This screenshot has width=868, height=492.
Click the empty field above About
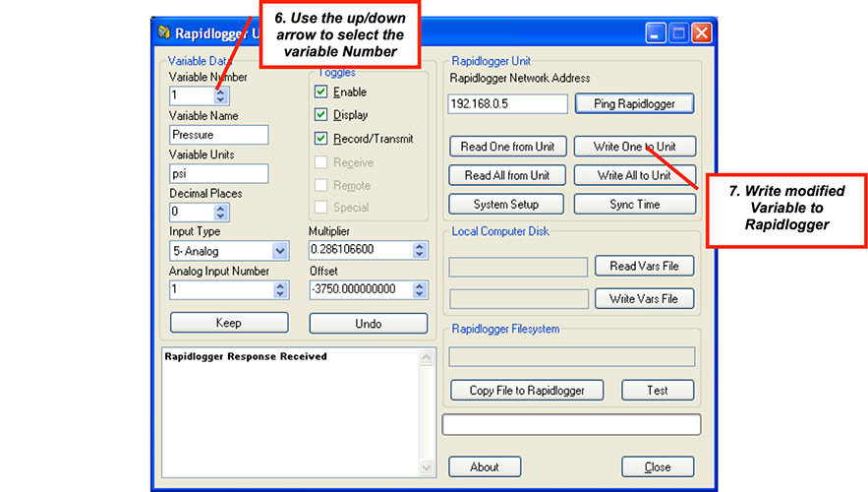tap(571, 425)
